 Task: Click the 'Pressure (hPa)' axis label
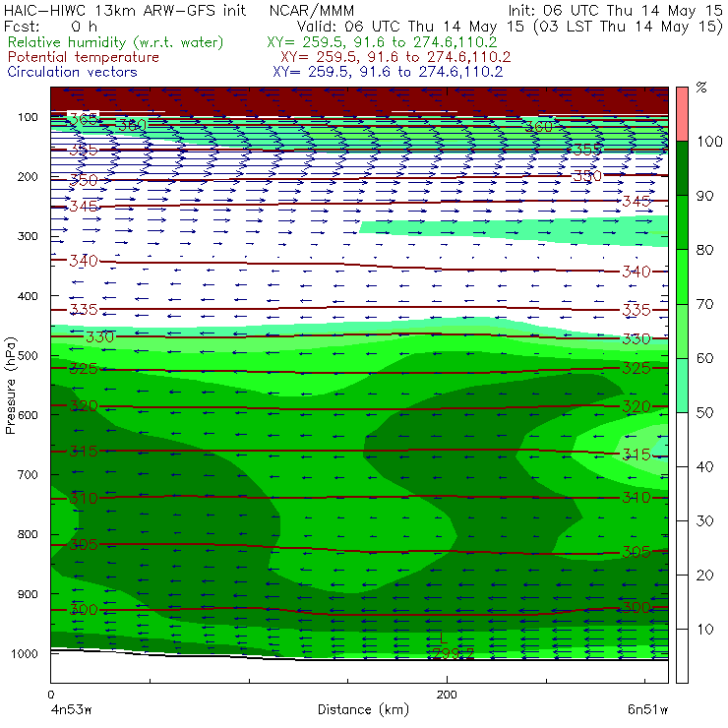pos(10,385)
